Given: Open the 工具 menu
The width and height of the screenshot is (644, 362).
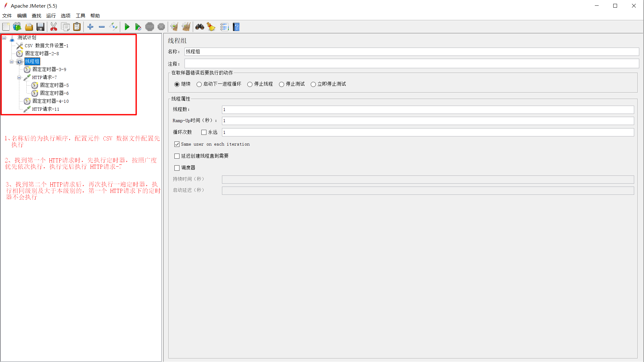Looking at the screenshot, I should [x=81, y=16].
